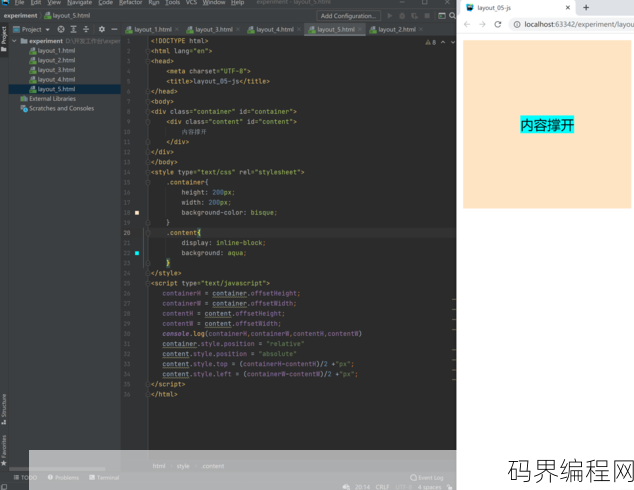The image size is (634, 490).
Task: Click experiment breadcrumb in navigation bar
Action: pos(21,16)
